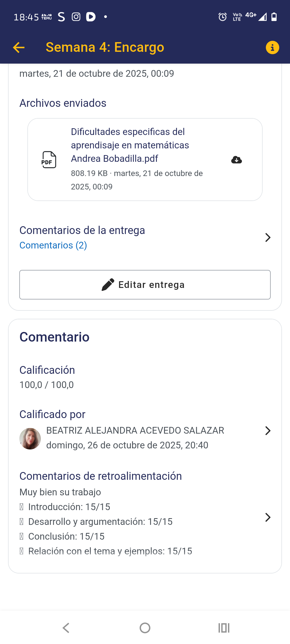Expand the Comentarios de retroalimentación chevron
The height and width of the screenshot is (644, 290).
click(268, 517)
